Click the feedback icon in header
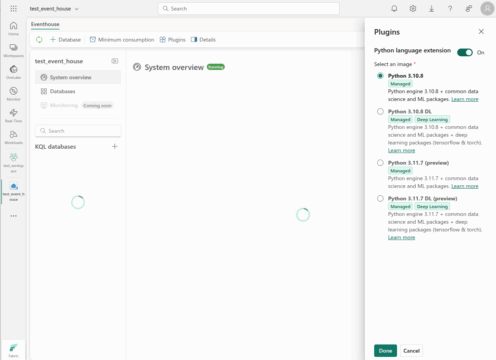This screenshot has width=496, height=360. [469, 9]
